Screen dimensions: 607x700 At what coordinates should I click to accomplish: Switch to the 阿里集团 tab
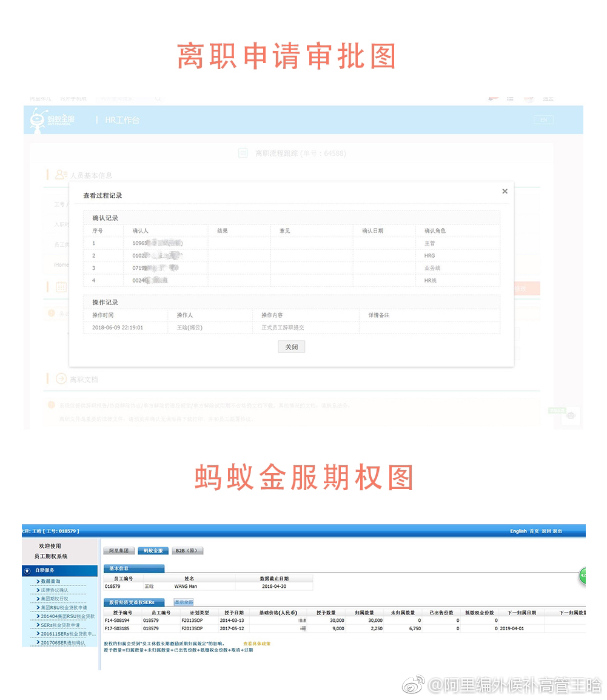click(119, 551)
